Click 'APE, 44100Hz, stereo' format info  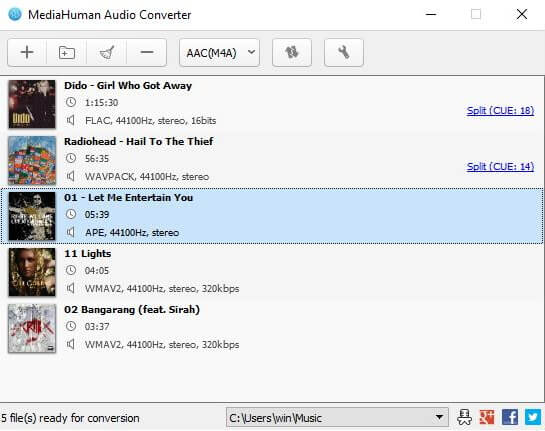(x=132, y=233)
